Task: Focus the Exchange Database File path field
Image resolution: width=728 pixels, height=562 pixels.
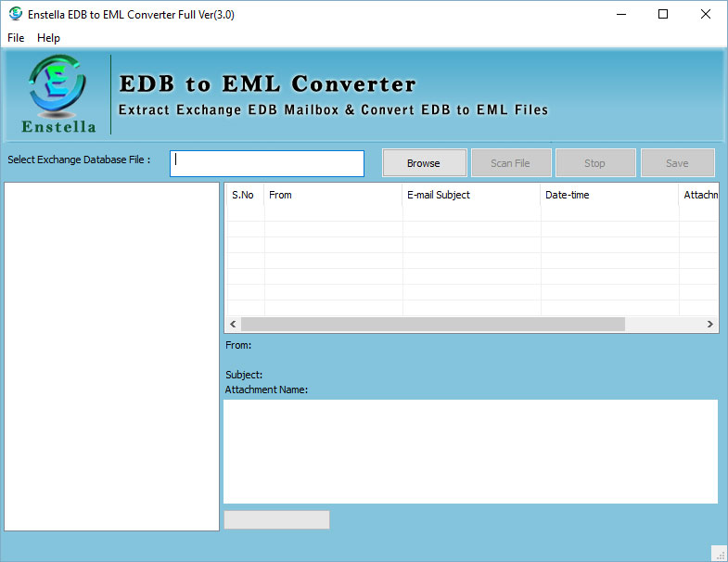Action: (x=267, y=163)
